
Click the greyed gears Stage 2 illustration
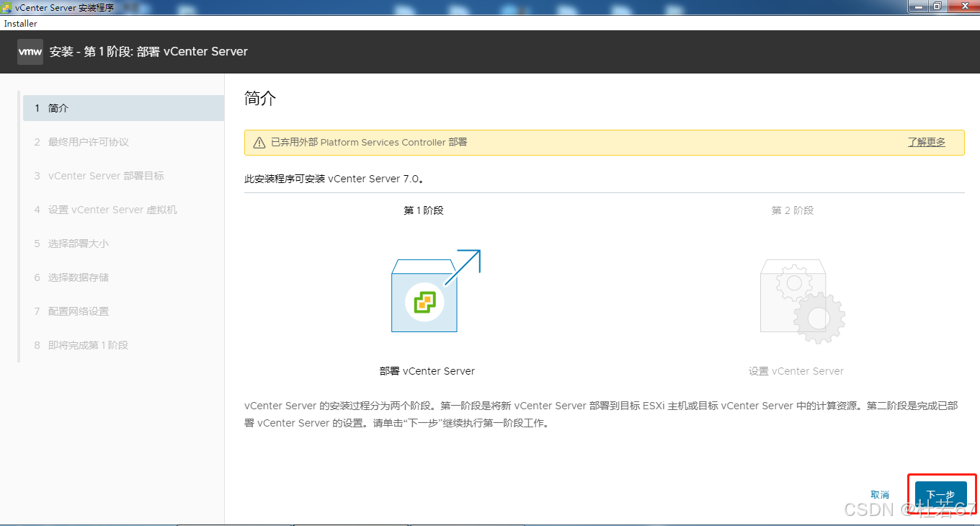[x=803, y=303]
